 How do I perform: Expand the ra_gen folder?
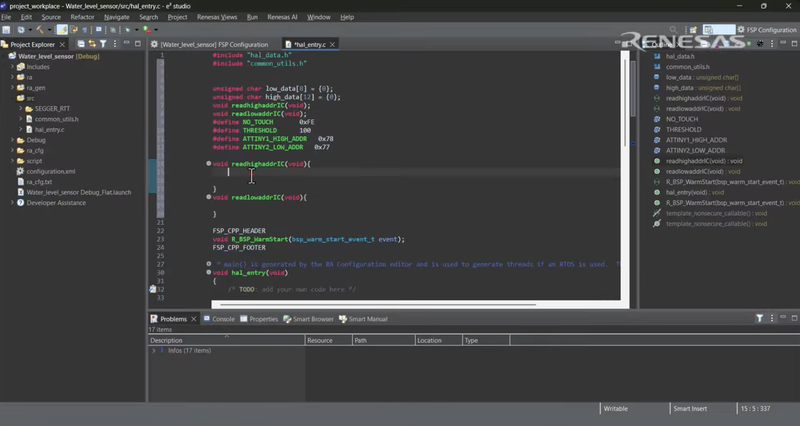tap(12, 88)
